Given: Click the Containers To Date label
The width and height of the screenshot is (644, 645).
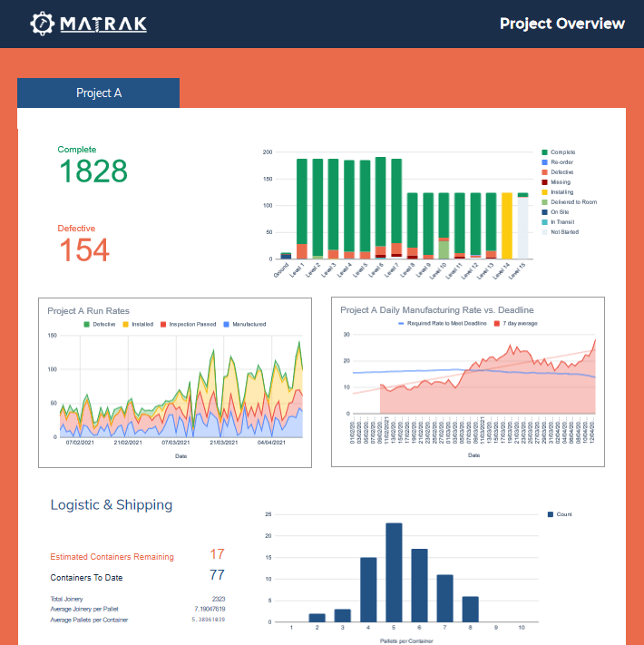Looking at the screenshot, I should tap(86, 578).
